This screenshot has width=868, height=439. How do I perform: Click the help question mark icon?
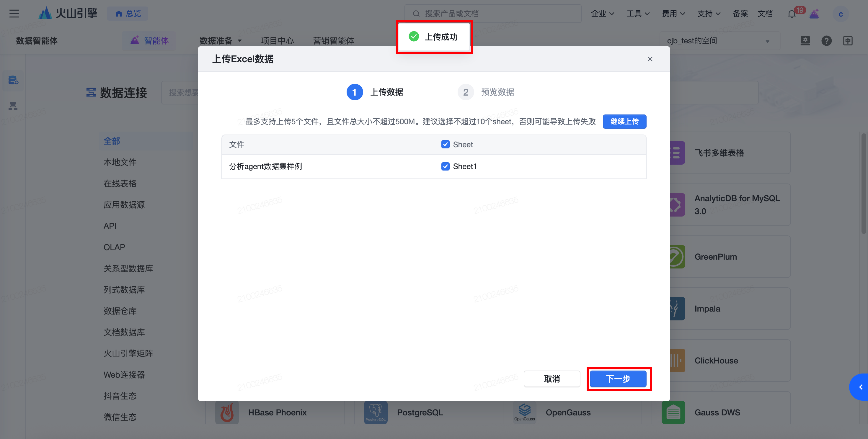tap(826, 41)
